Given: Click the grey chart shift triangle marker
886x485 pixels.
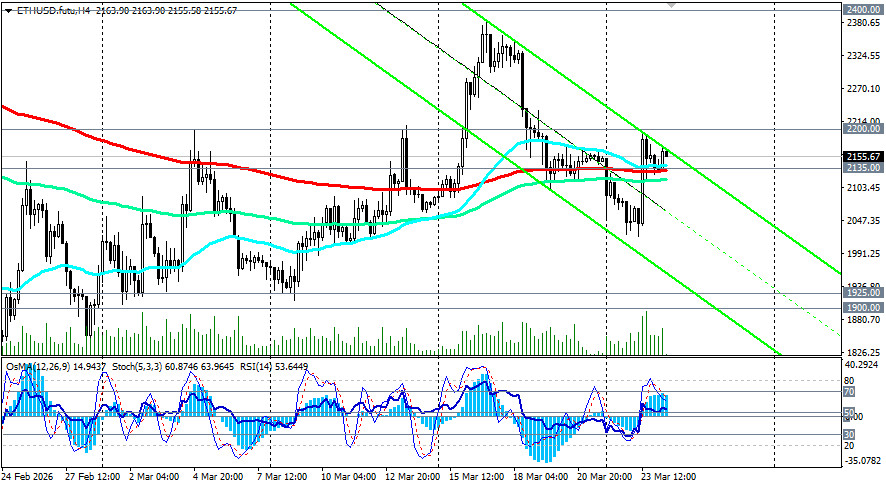Looking at the screenshot, I should (x=671, y=4).
